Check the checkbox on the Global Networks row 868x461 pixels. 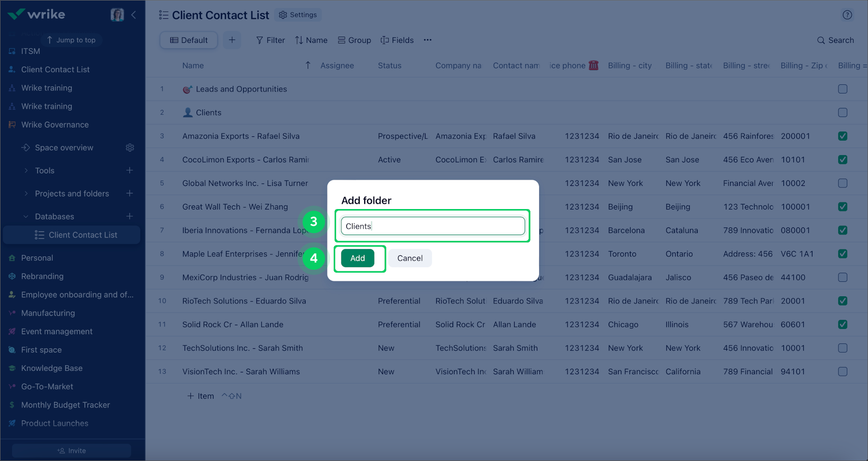pyautogui.click(x=842, y=183)
